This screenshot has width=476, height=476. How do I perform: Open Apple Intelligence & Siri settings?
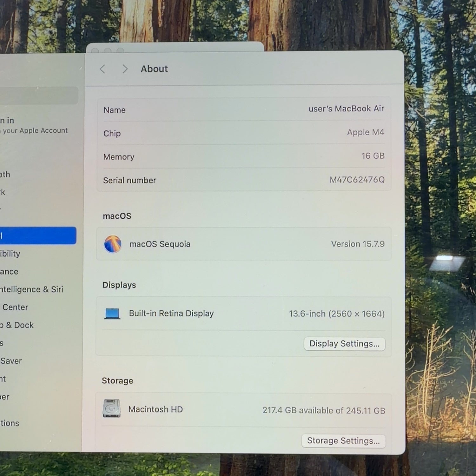point(32,289)
